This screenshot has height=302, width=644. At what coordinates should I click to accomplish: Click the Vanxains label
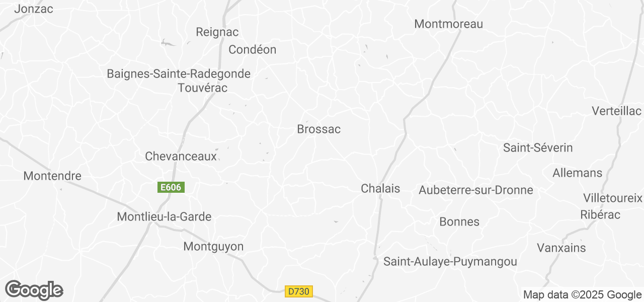pyautogui.click(x=561, y=248)
